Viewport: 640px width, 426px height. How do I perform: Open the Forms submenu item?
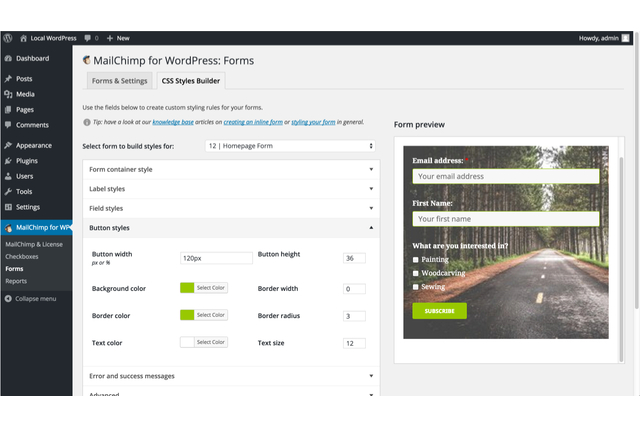[14, 269]
